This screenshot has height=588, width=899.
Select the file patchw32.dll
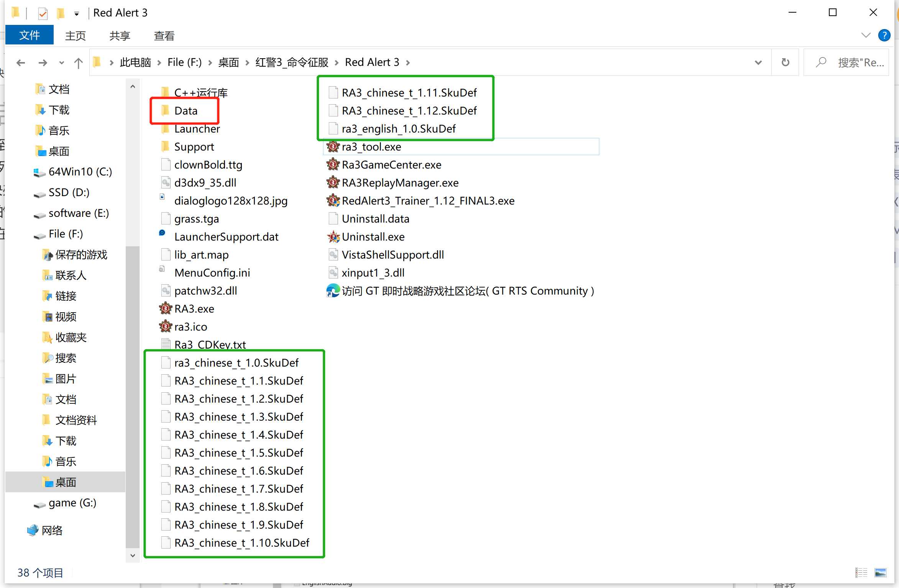(x=199, y=290)
